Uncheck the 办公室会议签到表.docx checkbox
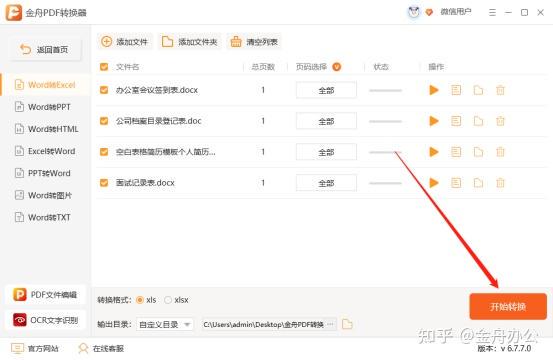The height and width of the screenshot is (360, 553). coord(104,90)
